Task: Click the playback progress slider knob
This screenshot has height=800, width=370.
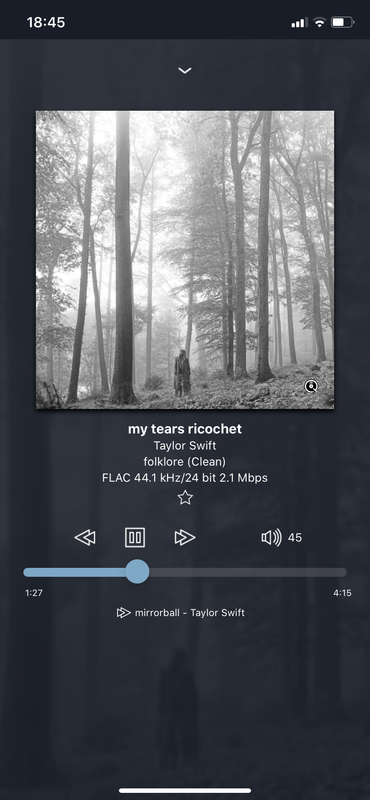Action: coord(137,571)
